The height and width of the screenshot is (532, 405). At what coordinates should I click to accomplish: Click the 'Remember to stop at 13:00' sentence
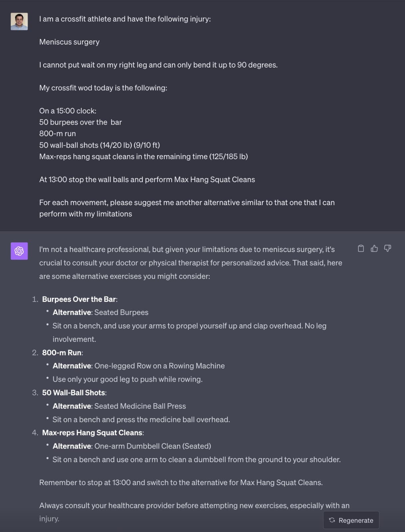coord(181,482)
